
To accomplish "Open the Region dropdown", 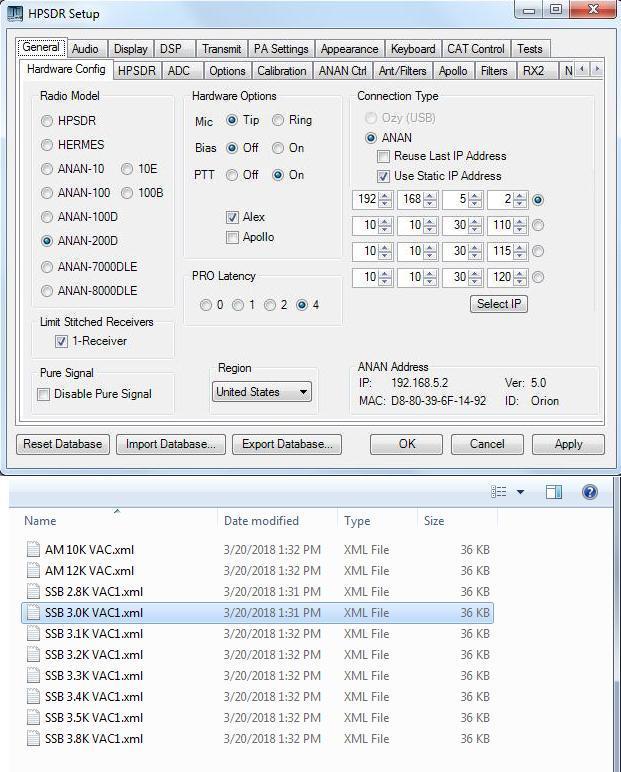I will (263, 392).
